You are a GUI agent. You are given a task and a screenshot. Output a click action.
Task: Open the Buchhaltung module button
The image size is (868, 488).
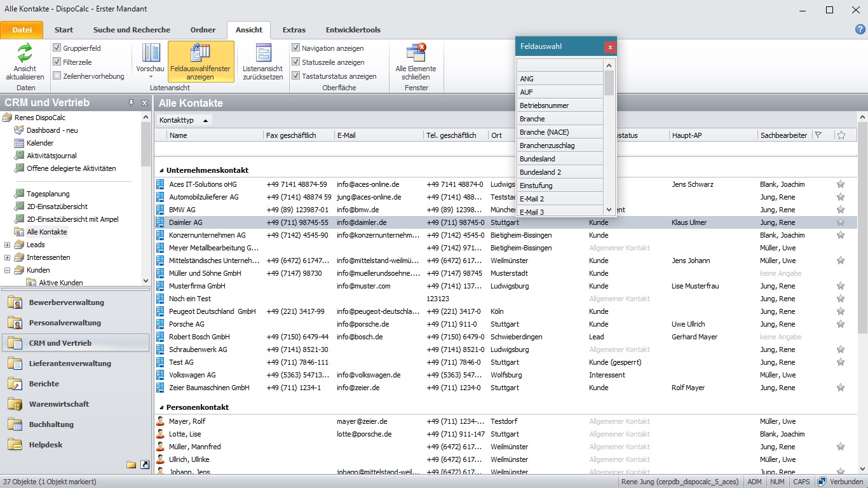click(51, 424)
